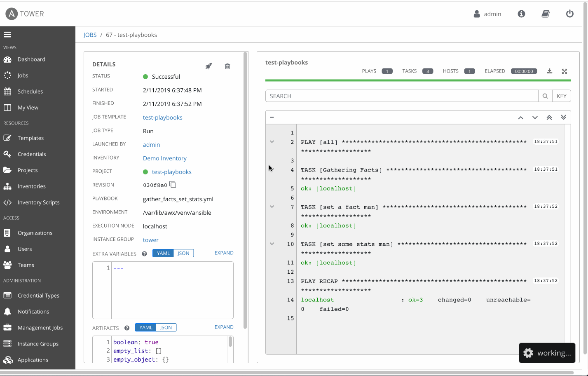Expand job output to fullscreen
Screen dimensions: 588x376
pos(564,71)
